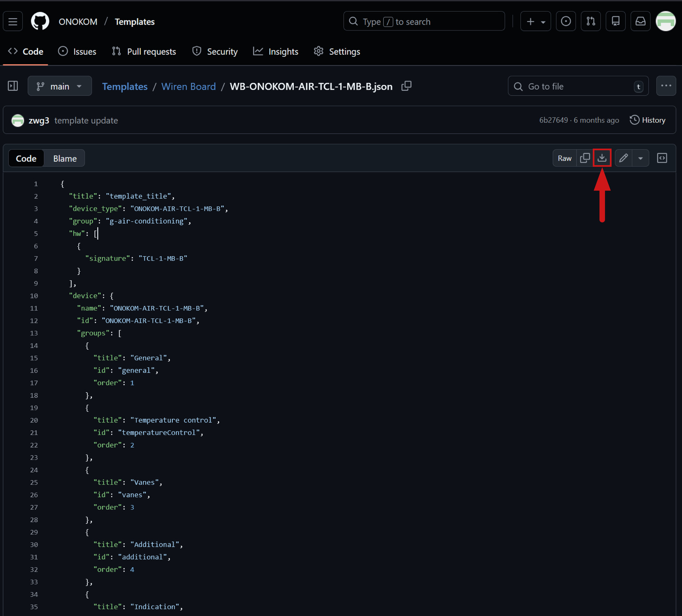Open Pull requests shortcut icon in header
Image resolution: width=682 pixels, height=616 pixels.
tap(591, 21)
